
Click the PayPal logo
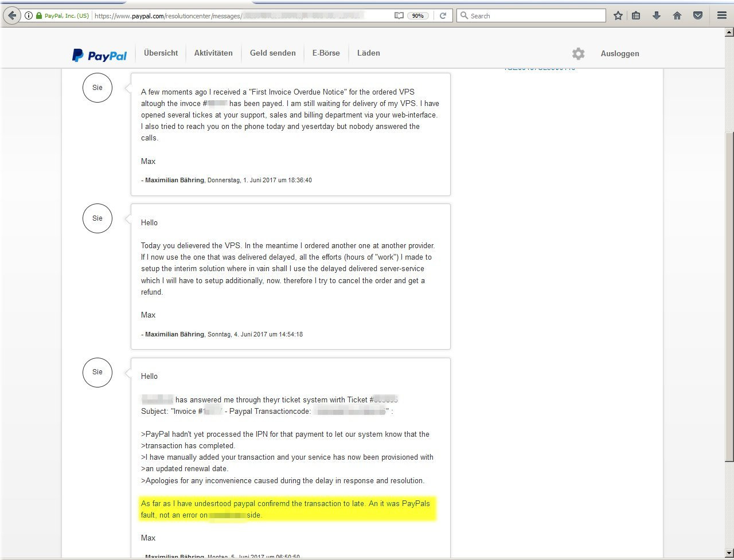100,55
